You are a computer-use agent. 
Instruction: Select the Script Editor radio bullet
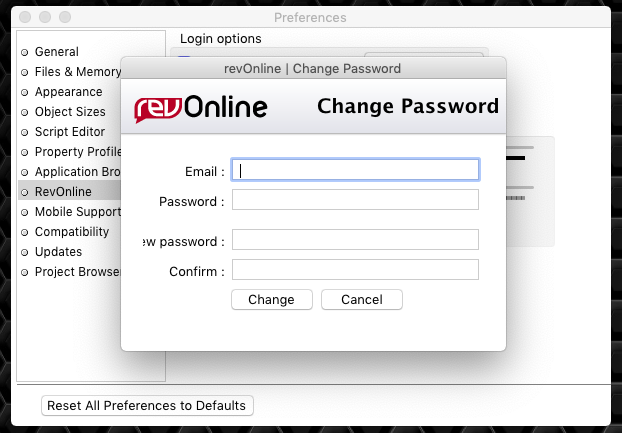tap(25, 132)
